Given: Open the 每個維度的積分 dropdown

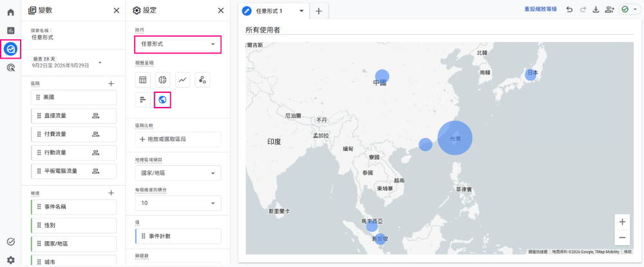Looking at the screenshot, I should coord(178,203).
